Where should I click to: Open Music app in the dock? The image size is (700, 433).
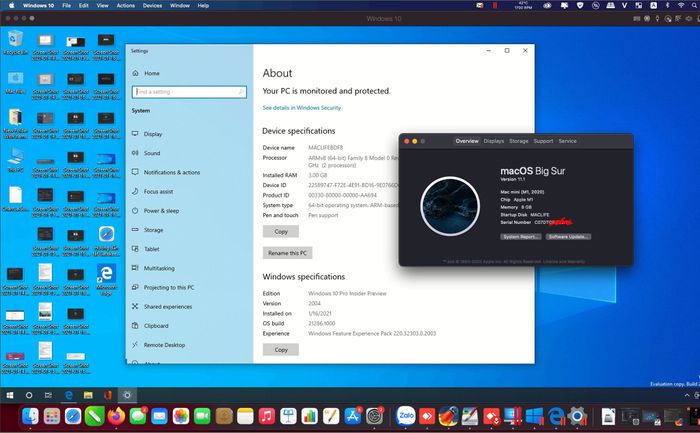click(x=267, y=416)
